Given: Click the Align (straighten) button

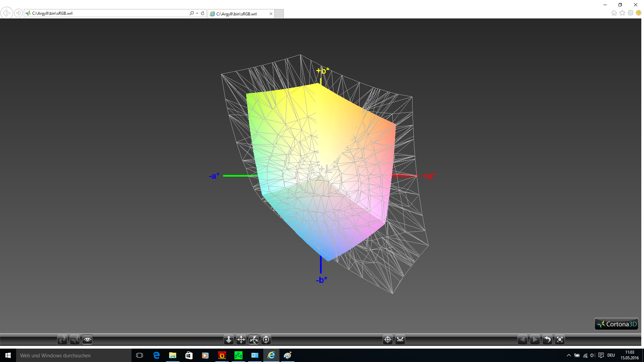Looking at the screenshot, I should point(400,340).
